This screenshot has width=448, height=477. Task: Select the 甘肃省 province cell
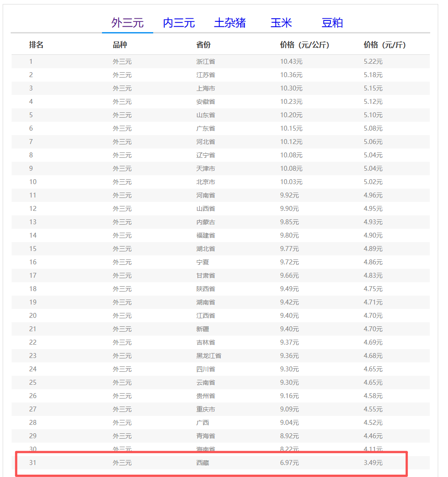pos(205,276)
